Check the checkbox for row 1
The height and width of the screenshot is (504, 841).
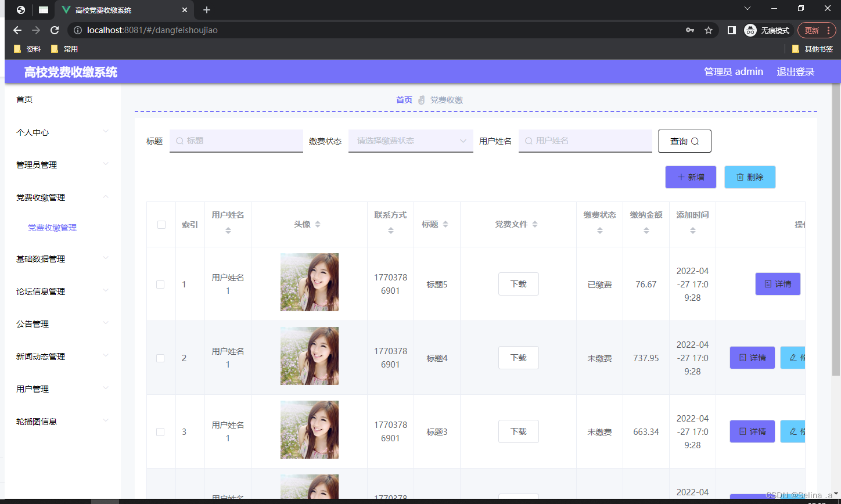tap(160, 285)
